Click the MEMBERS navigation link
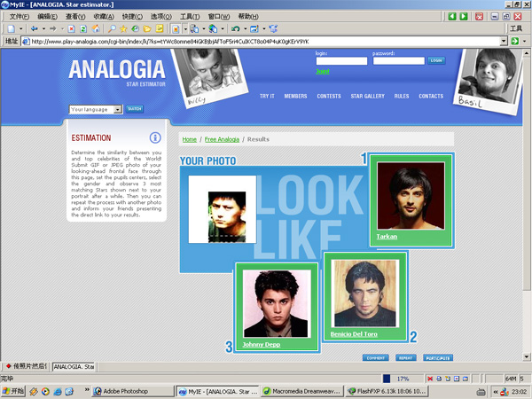The height and width of the screenshot is (399, 532). coord(295,97)
